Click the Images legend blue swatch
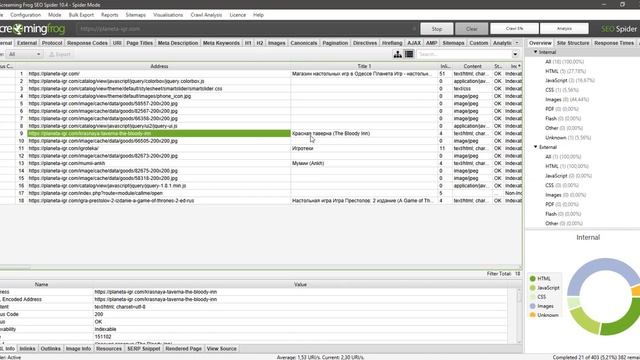 pyautogui.click(x=533, y=306)
